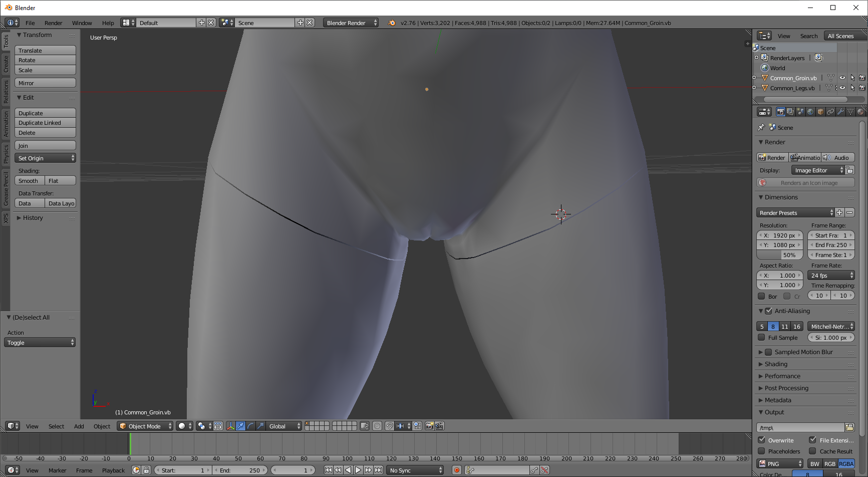868x477 pixels.
Task: Open the Object properties cube tab
Action: (x=820, y=112)
